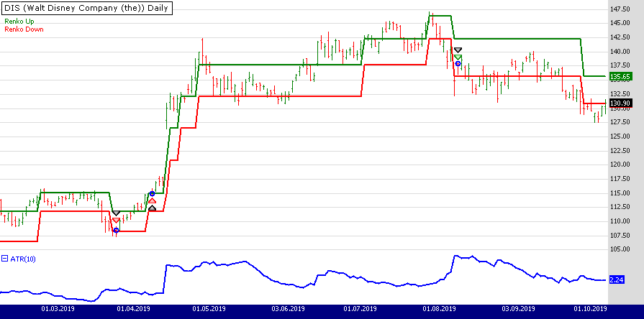Click the 01.08.2019 date on time axis
The height and width of the screenshot is (319, 644).
tap(437, 309)
